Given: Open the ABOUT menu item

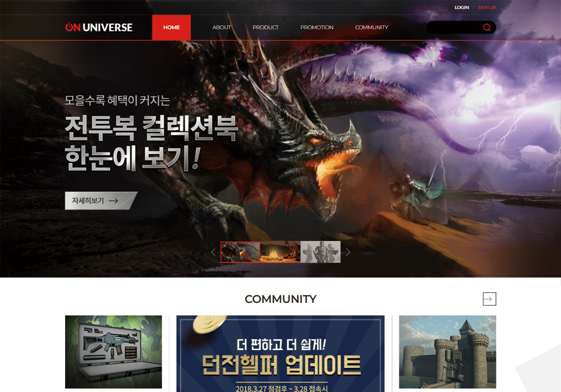Looking at the screenshot, I should point(222,27).
